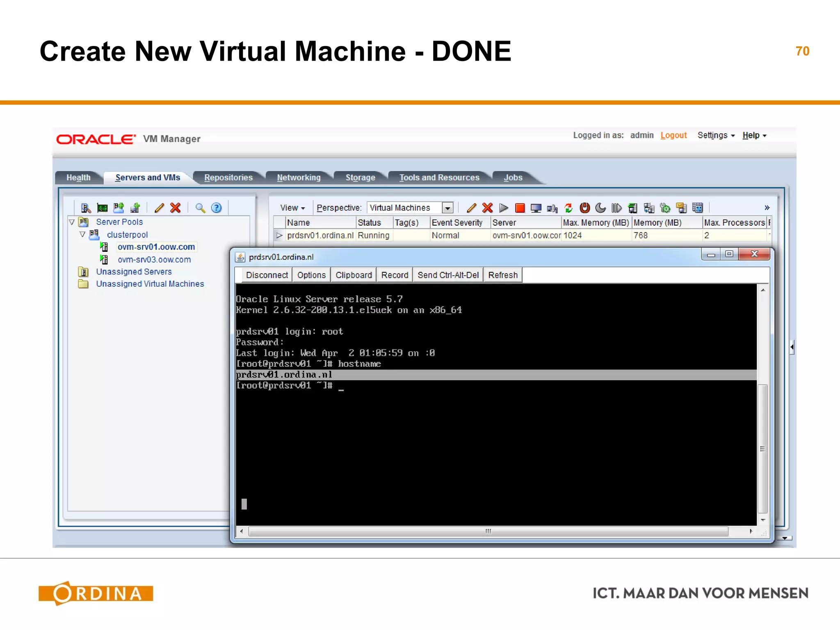Launch the VM console monitor icon
Image resolution: width=840 pixels, height=630 pixels.
[536, 208]
